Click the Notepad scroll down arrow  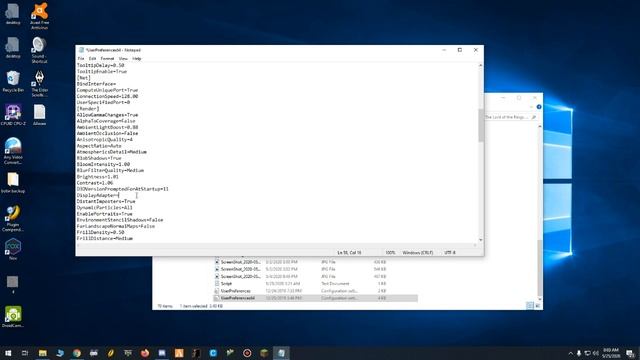(480, 240)
